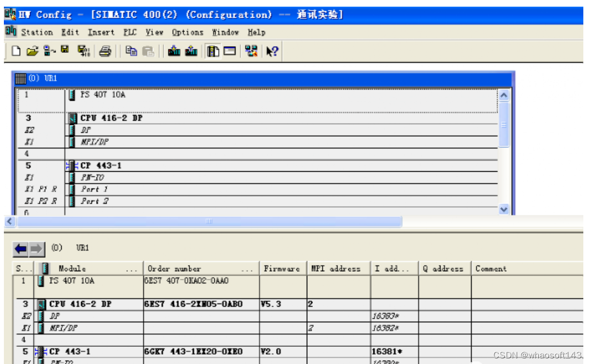590x364 pixels.
Task: Click the HW Config title bar icon
Action: click(x=10, y=14)
